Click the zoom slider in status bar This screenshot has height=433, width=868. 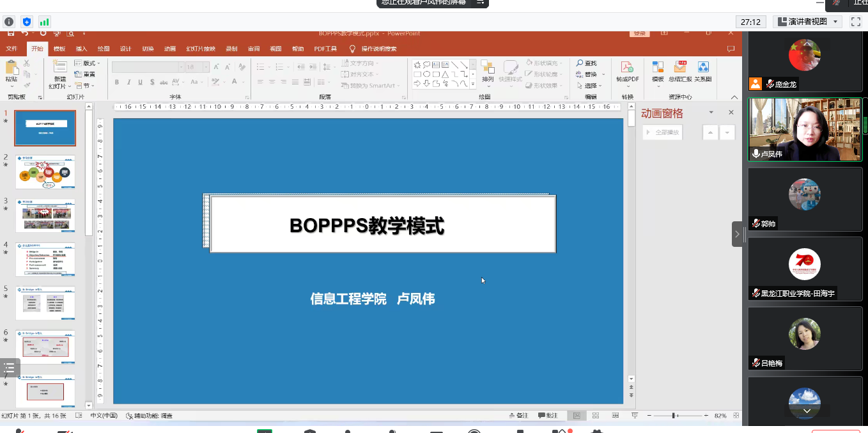pos(674,416)
